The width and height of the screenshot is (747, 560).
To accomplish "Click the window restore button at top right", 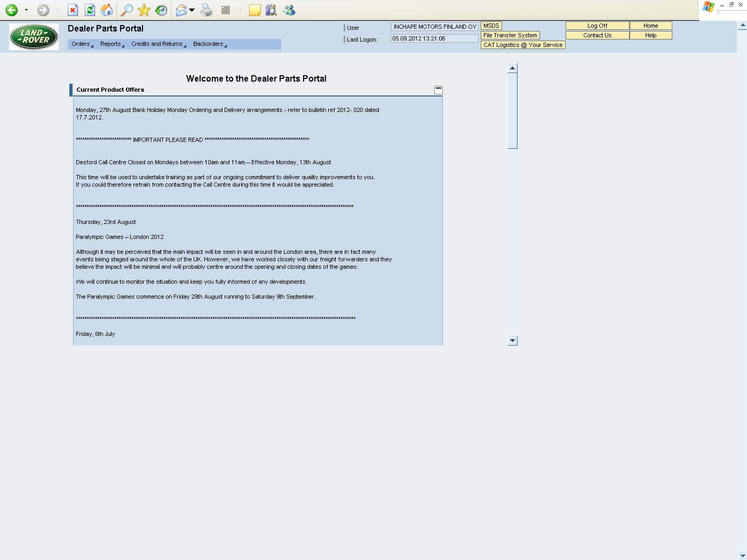I will [x=732, y=4].
